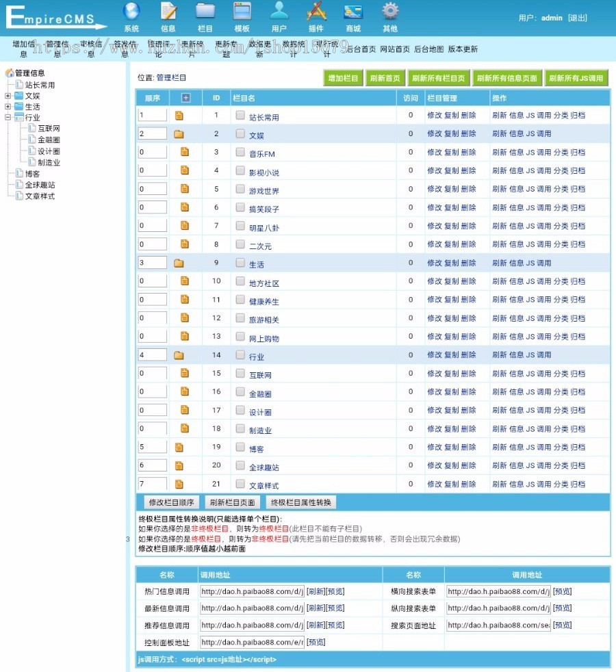Click the folder icon in 行业 table row
Image resolution: width=616 pixels, height=672 pixels.
179,355
